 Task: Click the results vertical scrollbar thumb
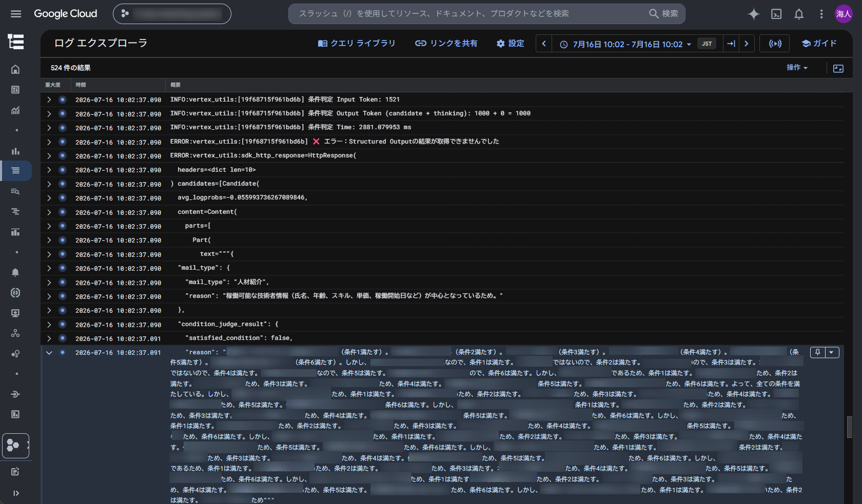(x=850, y=427)
